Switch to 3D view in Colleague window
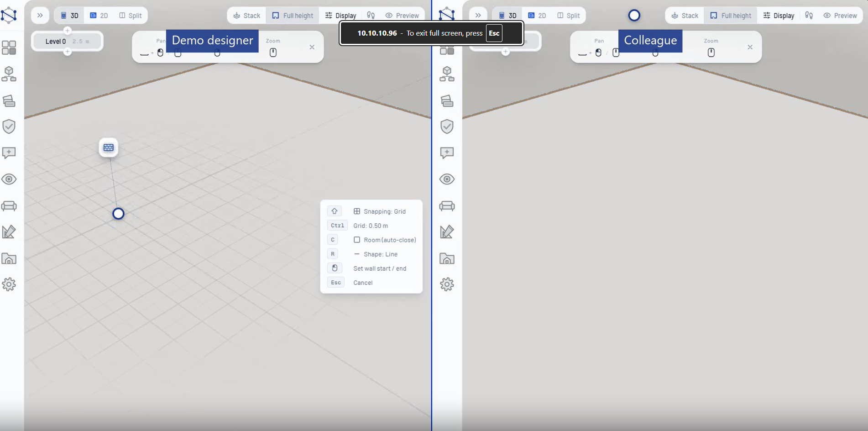 point(507,16)
